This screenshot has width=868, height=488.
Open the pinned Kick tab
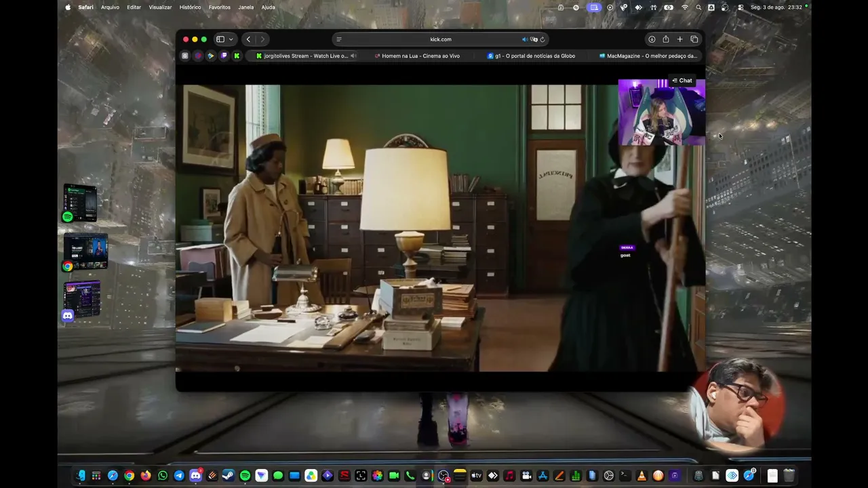tap(237, 56)
